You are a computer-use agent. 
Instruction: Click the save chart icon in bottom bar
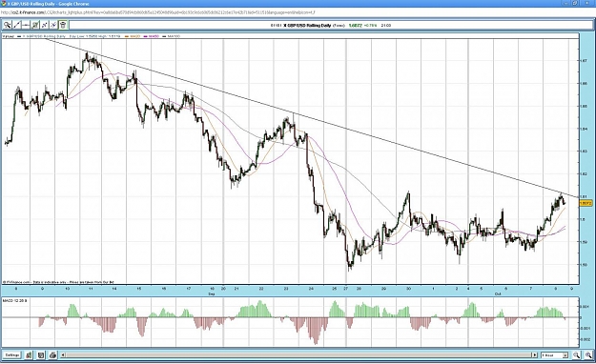tap(41, 355)
